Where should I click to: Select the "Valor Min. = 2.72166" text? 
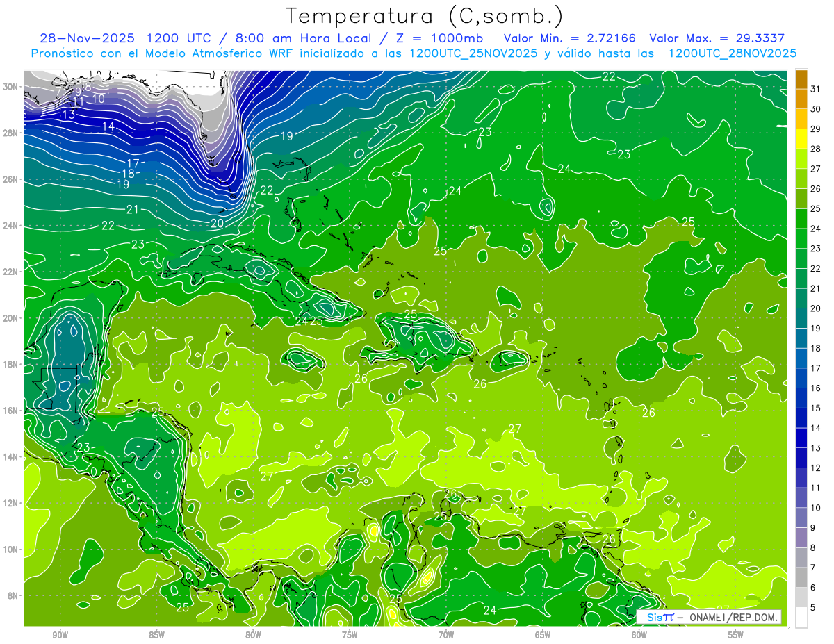(570, 38)
